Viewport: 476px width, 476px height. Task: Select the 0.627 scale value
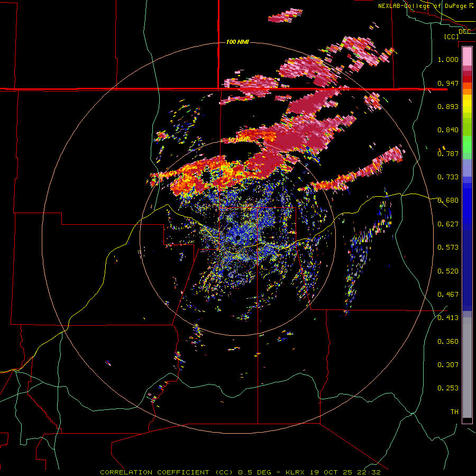[x=448, y=224]
